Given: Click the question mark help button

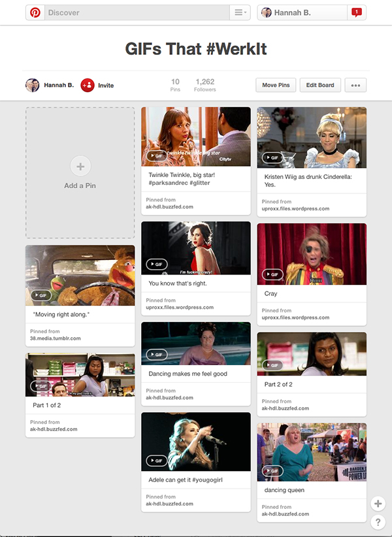Looking at the screenshot, I should click(x=378, y=522).
